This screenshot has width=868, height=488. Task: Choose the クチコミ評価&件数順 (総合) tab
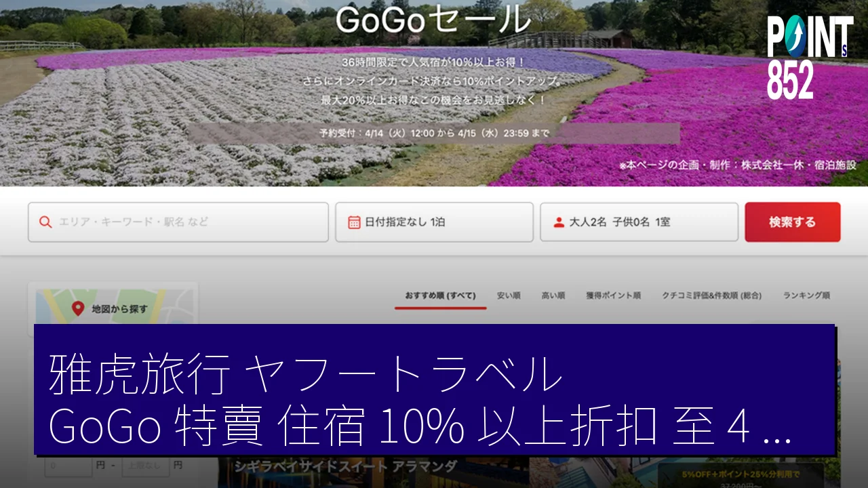click(711, 296)
